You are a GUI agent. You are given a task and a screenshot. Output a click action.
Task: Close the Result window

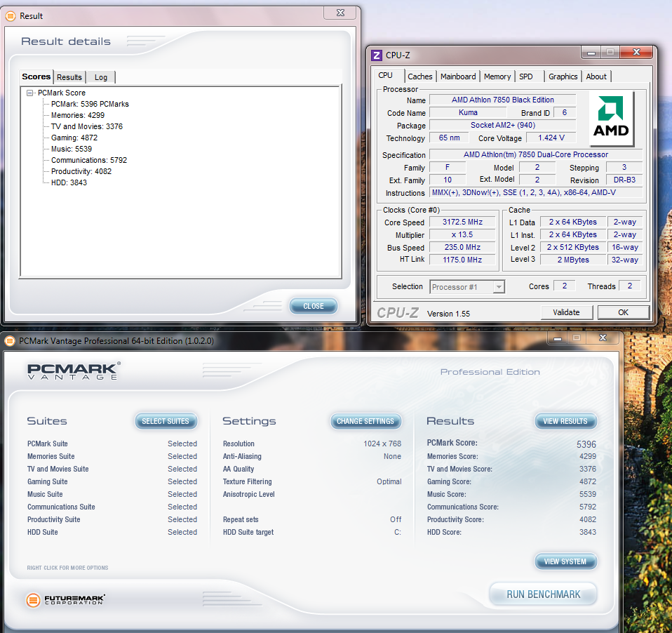340,13
